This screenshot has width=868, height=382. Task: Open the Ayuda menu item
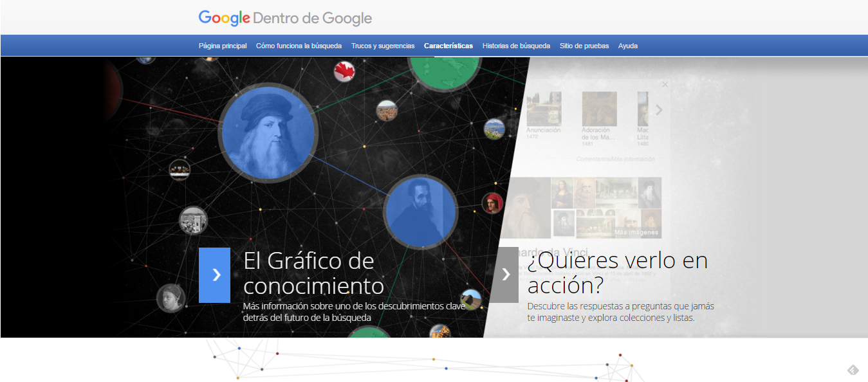click(628, 46)
